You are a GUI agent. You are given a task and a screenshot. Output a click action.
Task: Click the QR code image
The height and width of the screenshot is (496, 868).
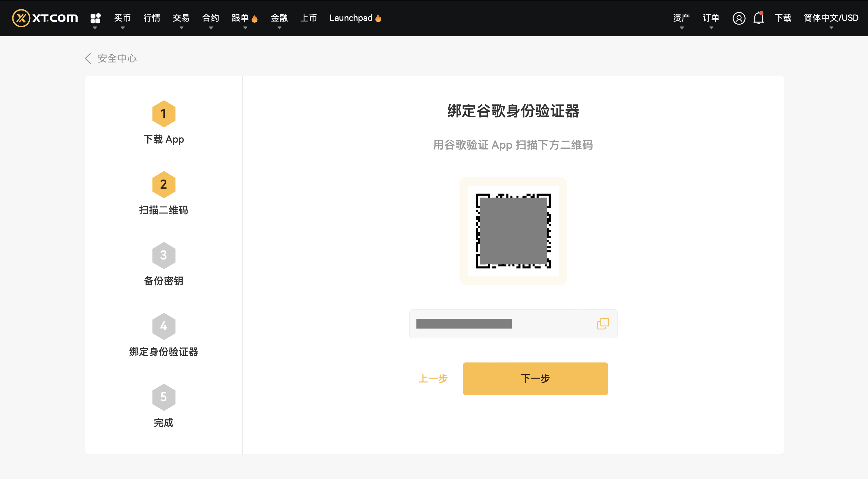pyautogui.click(x=513, y=231)
